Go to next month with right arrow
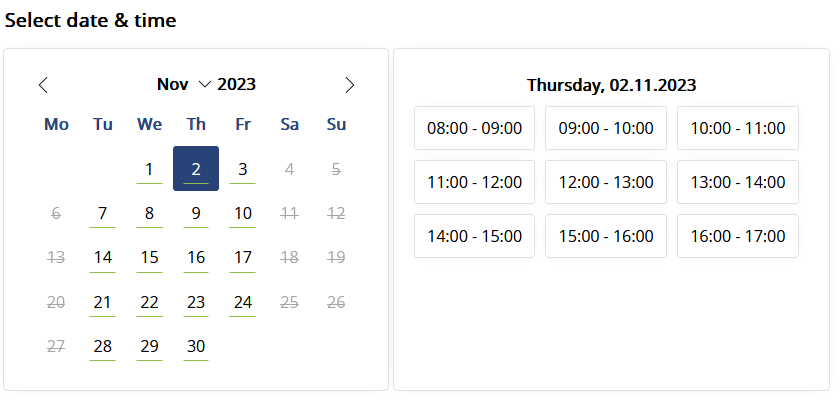 pos(349,85)
